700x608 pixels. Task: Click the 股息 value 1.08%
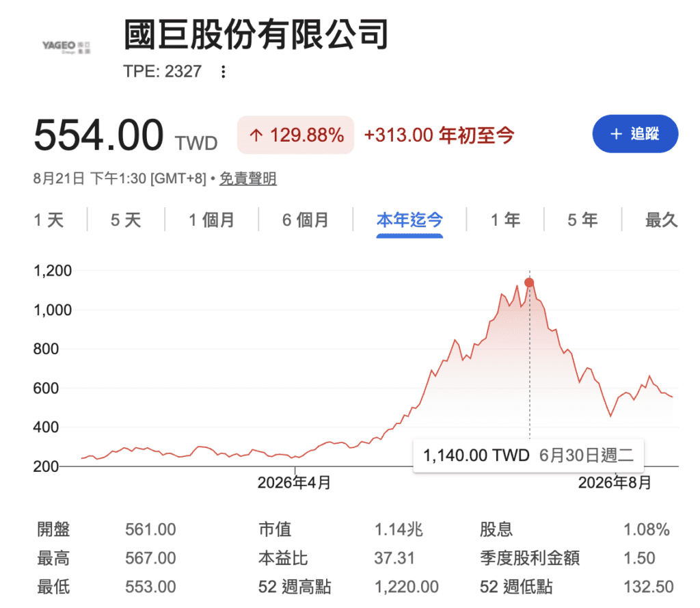pyautogui.click(x=647, y=529)
